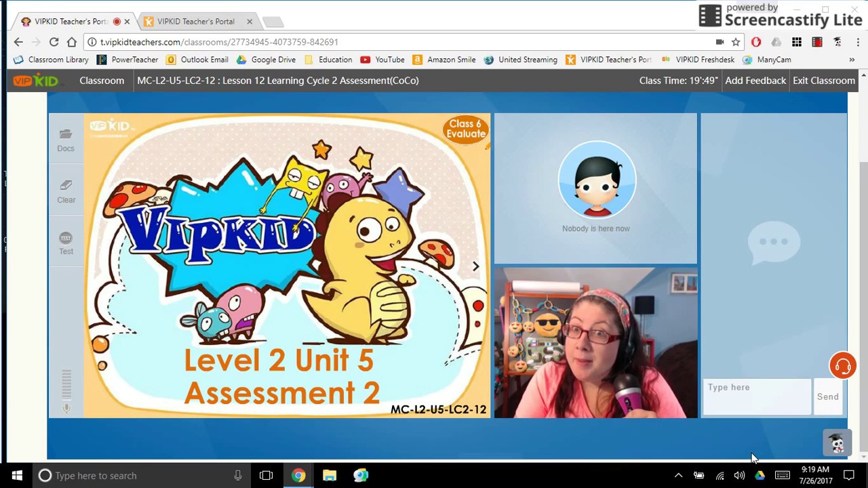Screen dimensions: 868x488
Task: Click the VIPKID logo in header
Action: [36, 81]
